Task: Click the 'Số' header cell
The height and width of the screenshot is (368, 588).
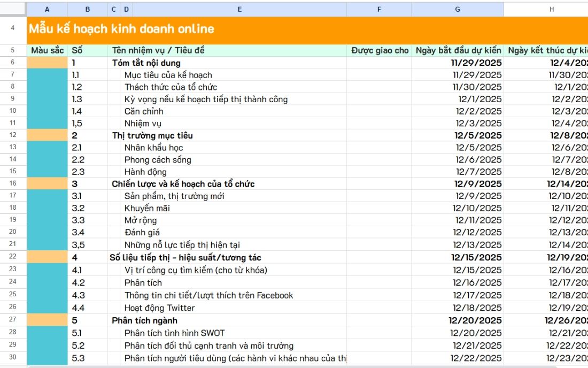Action: [x=88, y=50]
